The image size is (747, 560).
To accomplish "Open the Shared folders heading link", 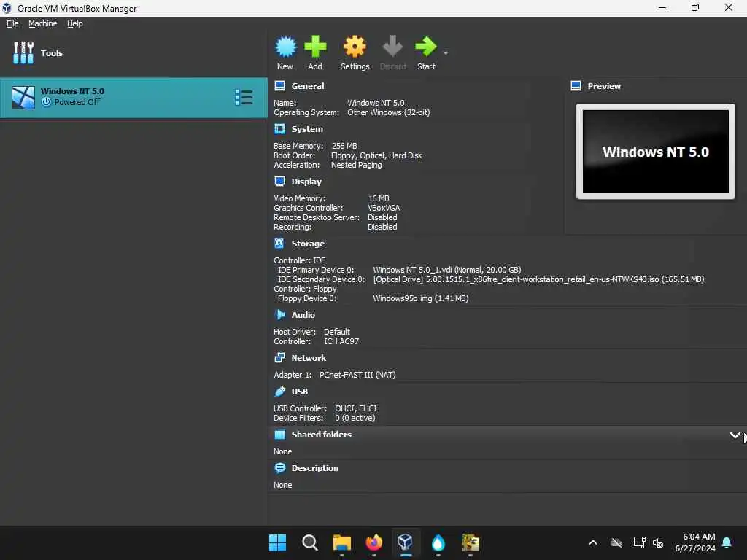I will point(322,435).
